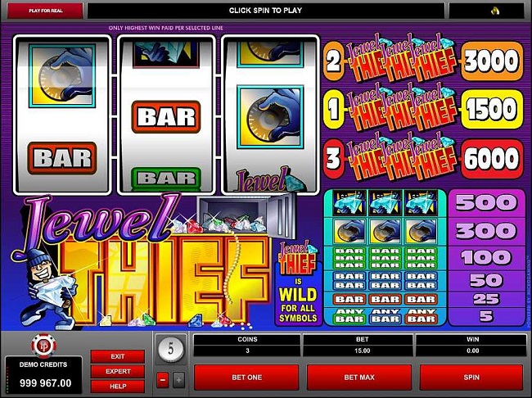Screen dimensions: 532x398
Task: Switch to EXPERT mode
Action: [x=118, y=372]
